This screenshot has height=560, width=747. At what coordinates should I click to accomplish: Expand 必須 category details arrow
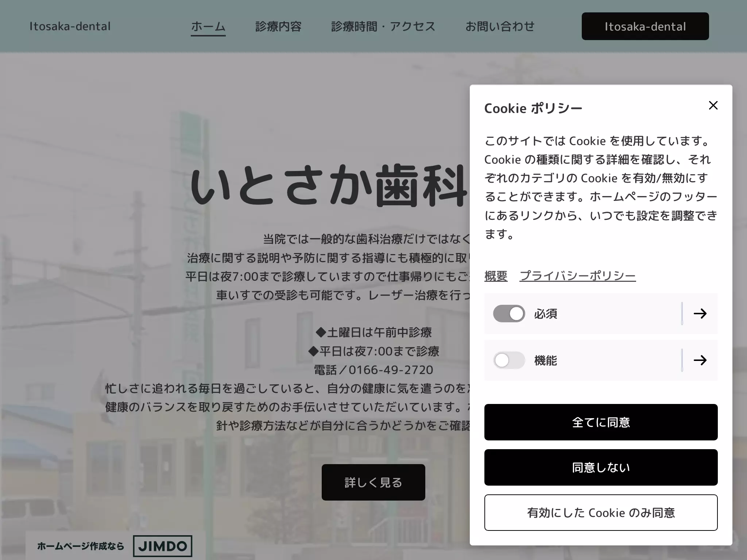pos(700,314)
